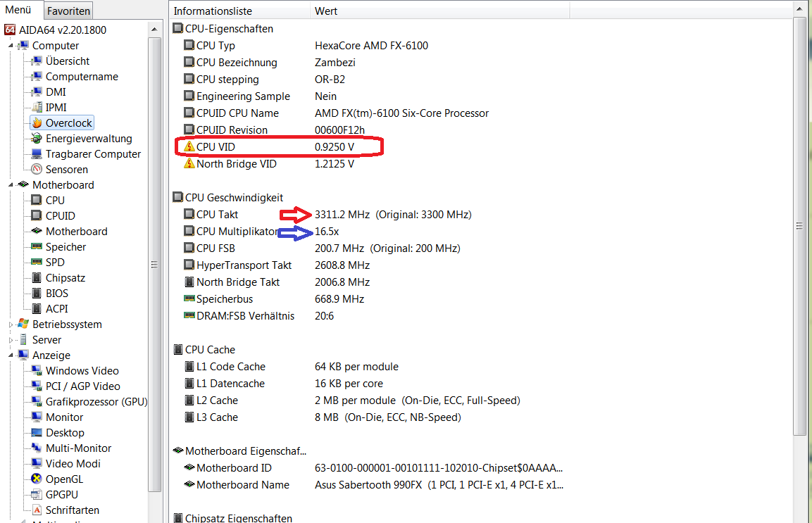
Task: Click the tree panel scroll-up arrow
Action: click(x=154, y=30)
